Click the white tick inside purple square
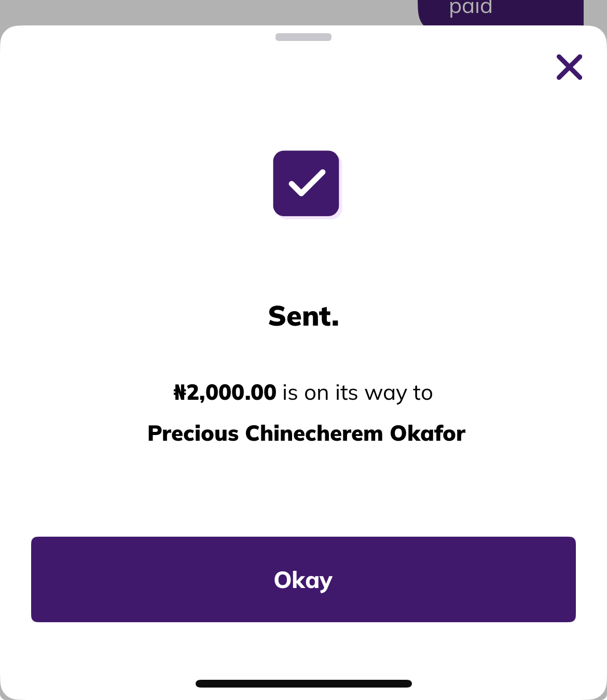607x700 pixels. click(x=307, y=183)
